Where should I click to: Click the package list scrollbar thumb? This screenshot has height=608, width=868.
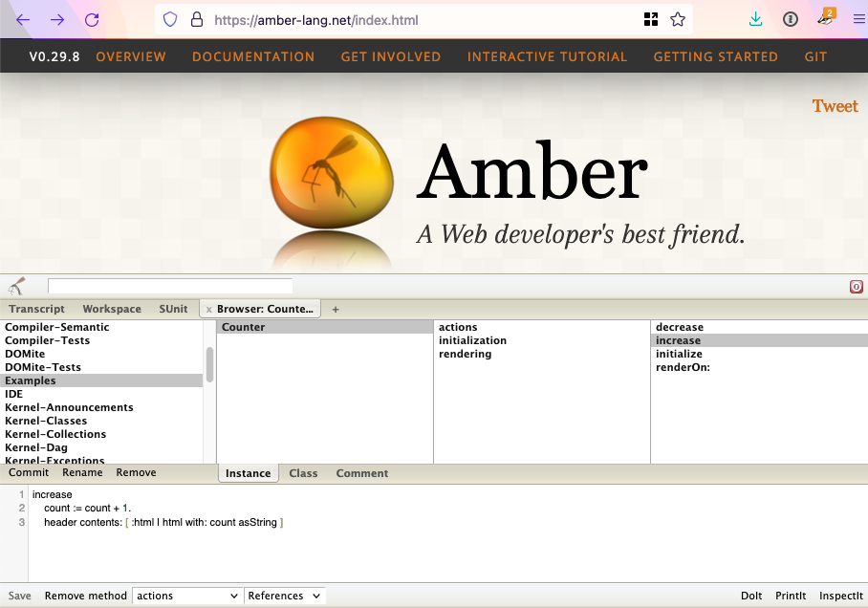pos(209,364)
